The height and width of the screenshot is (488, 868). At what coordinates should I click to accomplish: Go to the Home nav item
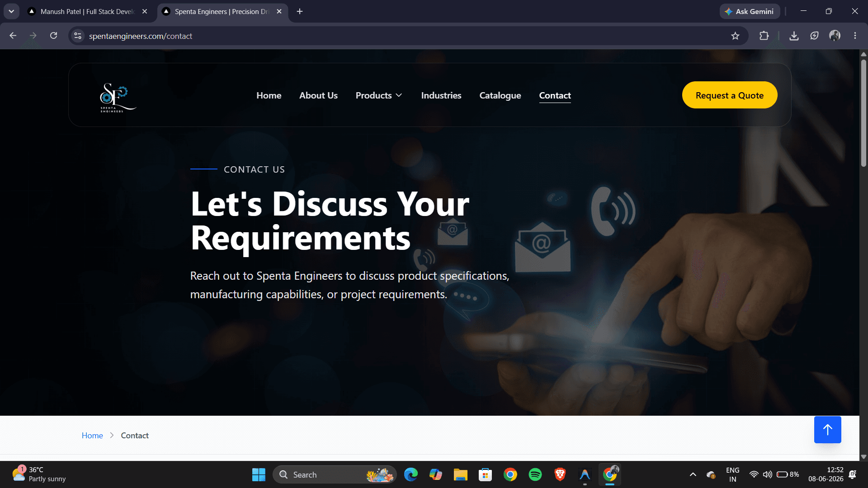point(269,95)
